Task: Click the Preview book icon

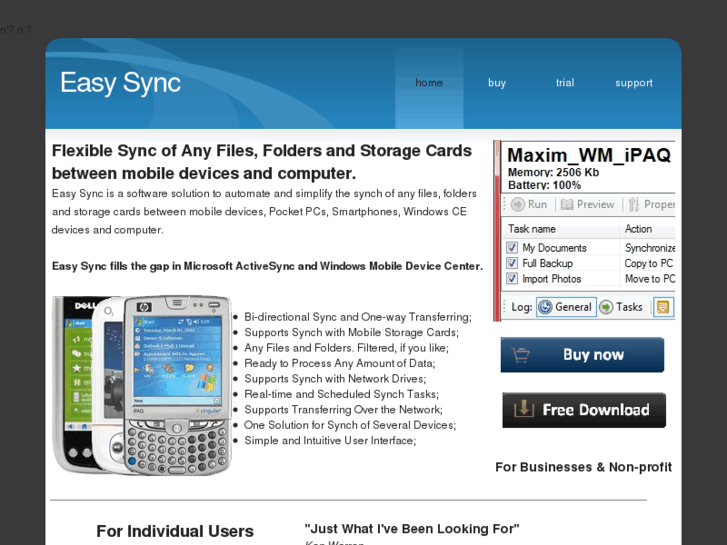Action: click(x=567, y=205)
